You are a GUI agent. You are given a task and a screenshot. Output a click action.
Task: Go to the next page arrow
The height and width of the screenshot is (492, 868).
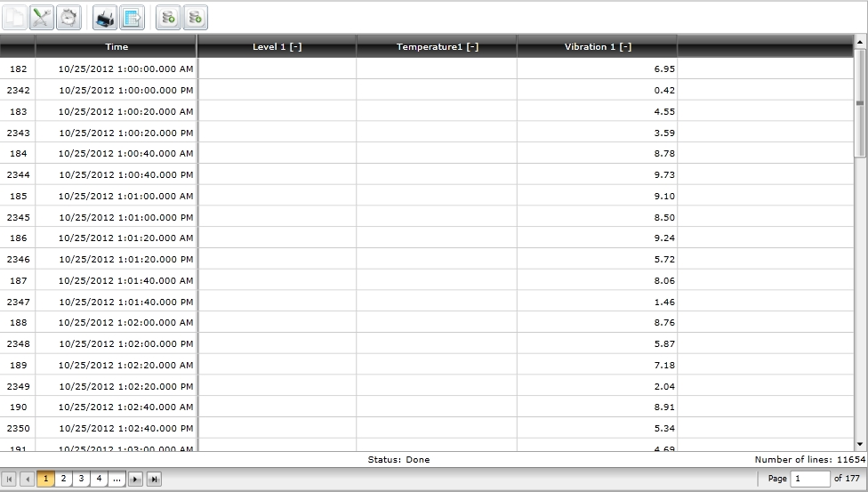[x=135, y=480]
